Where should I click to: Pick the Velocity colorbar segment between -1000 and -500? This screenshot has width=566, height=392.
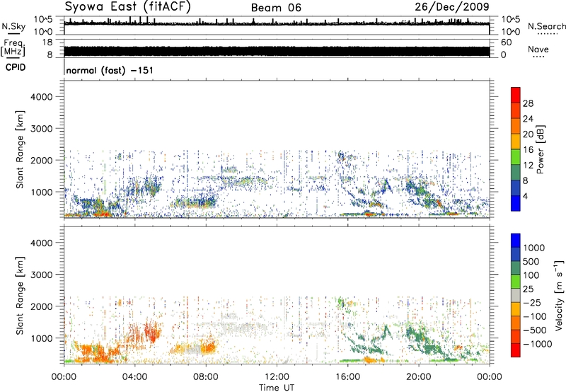(x=516, y=337)
